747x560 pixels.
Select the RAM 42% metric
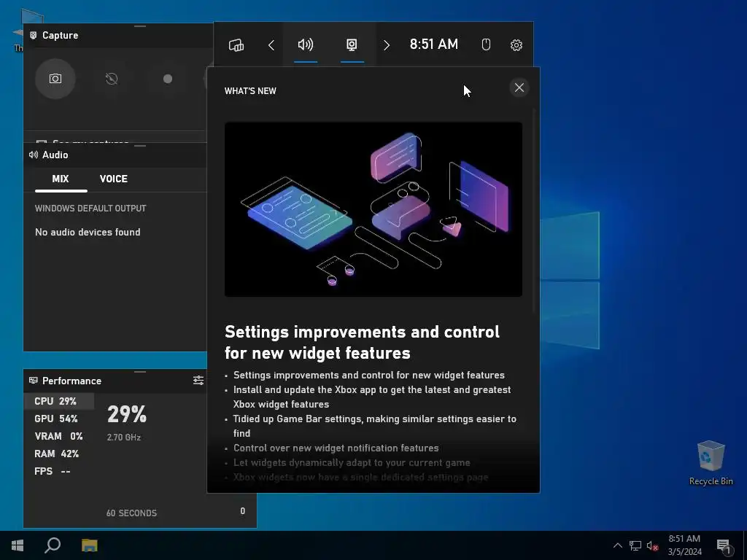59,454
